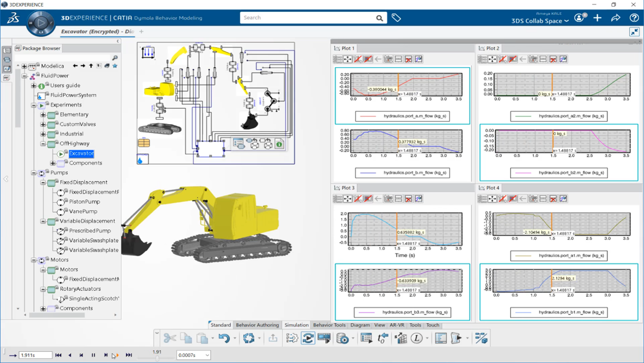The width and height of the screenshot is (644, 363).
Task: Expand the CustomValves folder
Action: (43, 125)
